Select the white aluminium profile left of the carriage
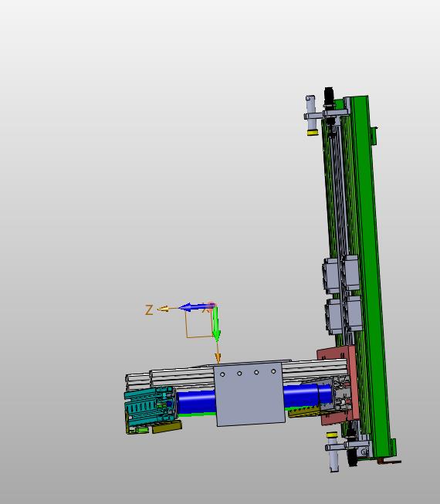 (x=181, y=377)
